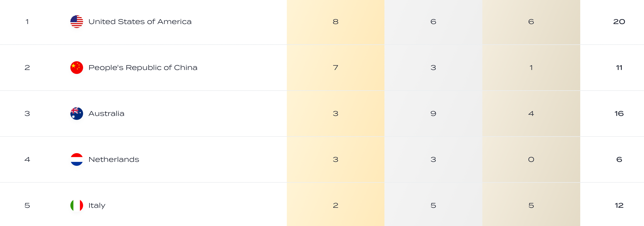Click rank number 4 in Netherlands row
Screen dimensions: 644x226
(x=27, y=159)
